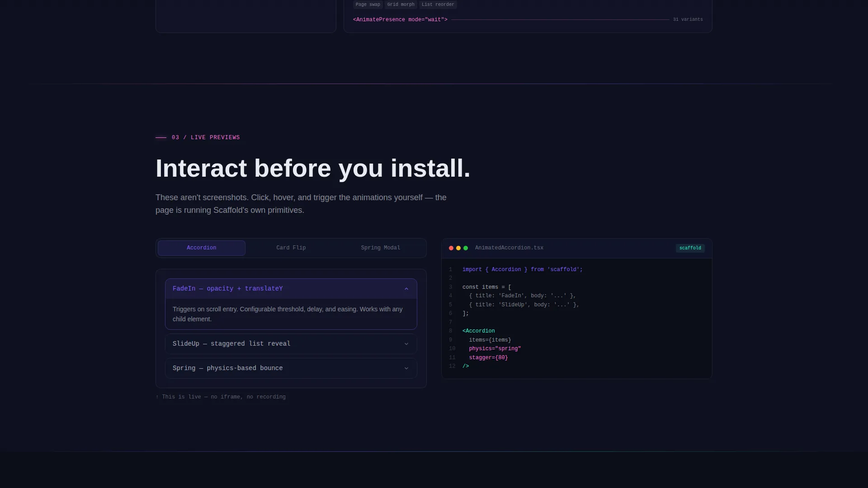The width and height of the screenshot is (868, 488).
Task: Click the 03 / LIVE PREVIEWS label
Action: click(x=206, y=138)
